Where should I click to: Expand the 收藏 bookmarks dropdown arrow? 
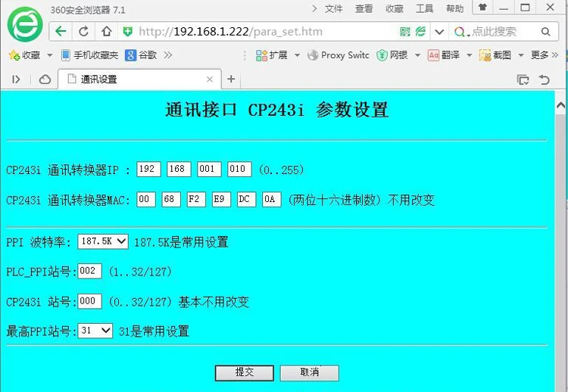pyautogui.click(x=50, y=55)
